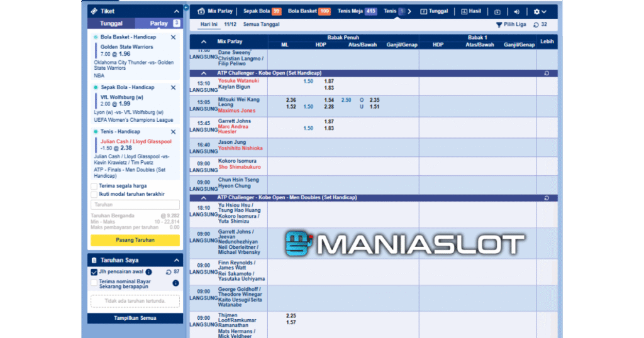The height and width of the screenshot is (338, 644).
Task: Pick Over 2.50 odds 2.35
Action: pyautogui.click(x=374, y=100)
